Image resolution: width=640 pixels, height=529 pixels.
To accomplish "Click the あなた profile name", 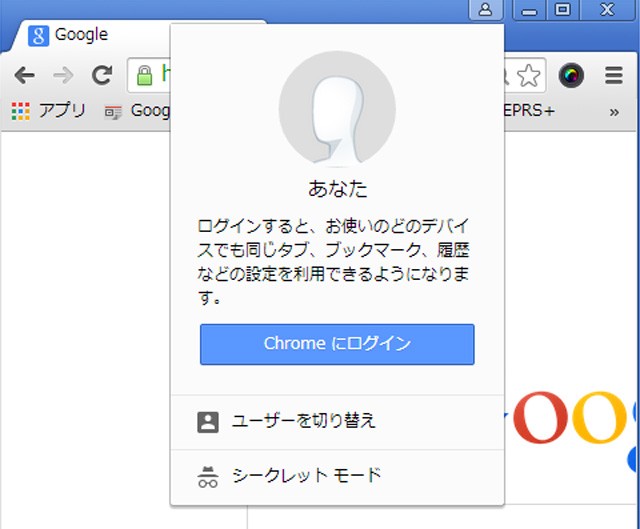I will click(337, 189).
